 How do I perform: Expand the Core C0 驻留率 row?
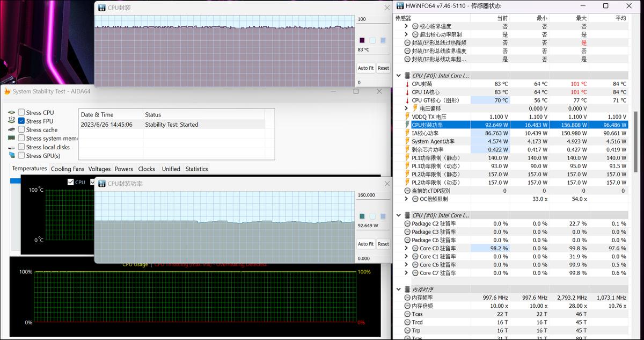pyautogui.click(x=406, y=249)
